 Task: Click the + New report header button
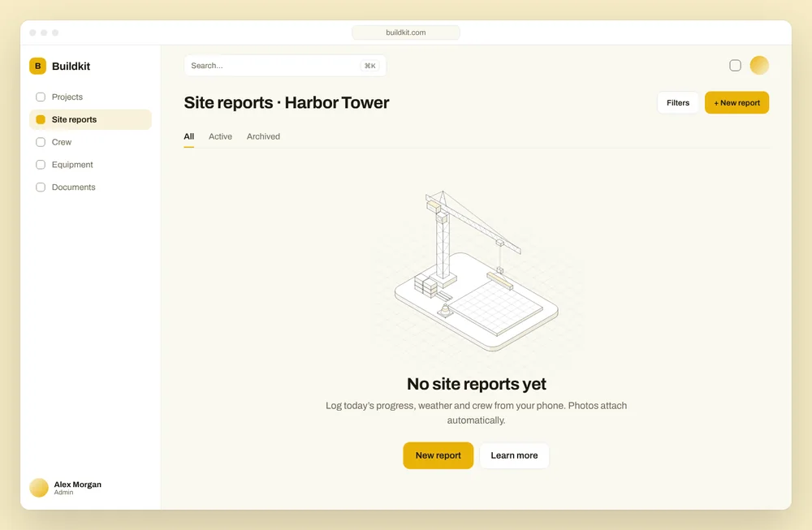click(737, 102)
